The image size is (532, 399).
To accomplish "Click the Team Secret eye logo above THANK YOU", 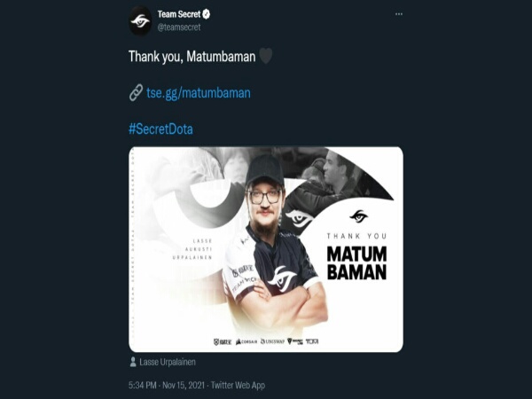I will (x=358, y=216).
